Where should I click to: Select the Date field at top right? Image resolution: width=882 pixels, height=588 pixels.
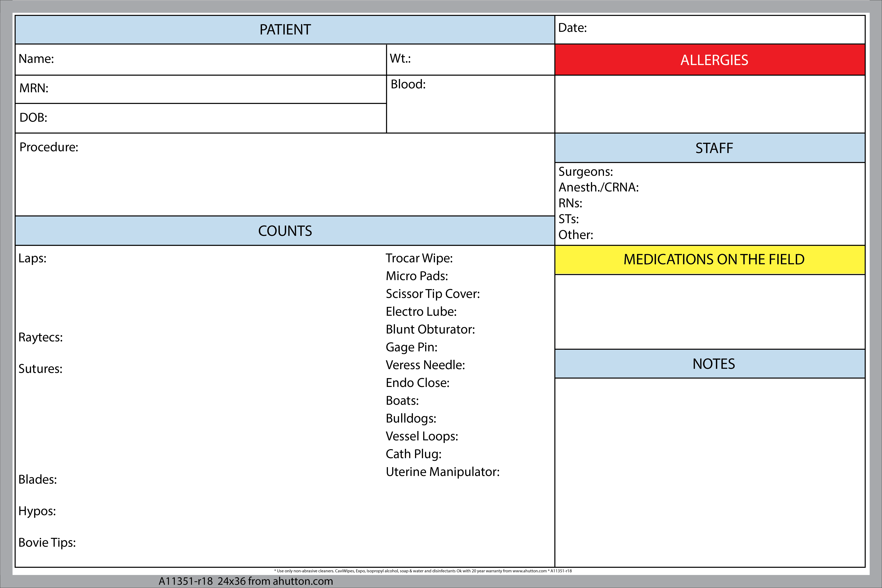point(710,30)
